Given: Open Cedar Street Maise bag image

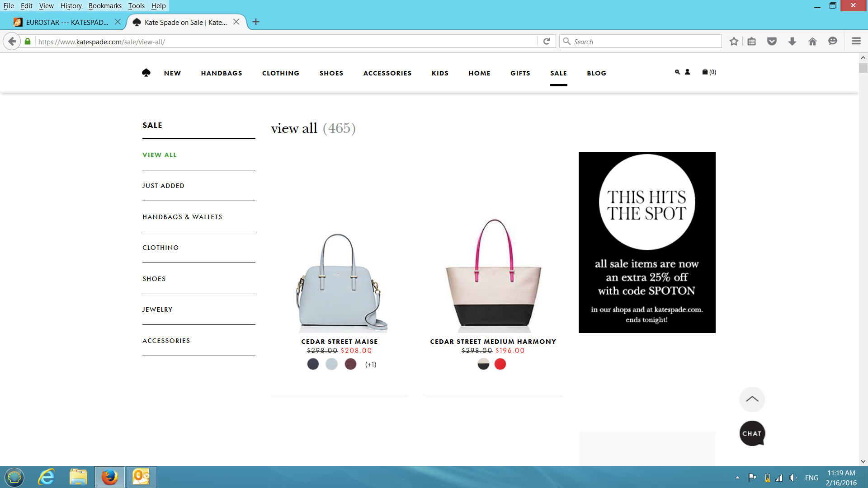Looking at the screenshot, I should (340, 283).
